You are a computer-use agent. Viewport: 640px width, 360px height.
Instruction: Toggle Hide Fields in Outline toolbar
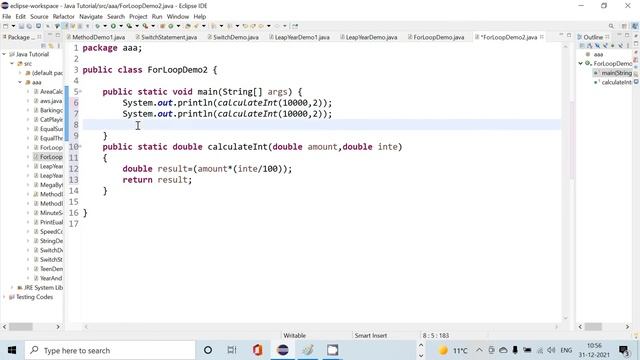[597, 45]
